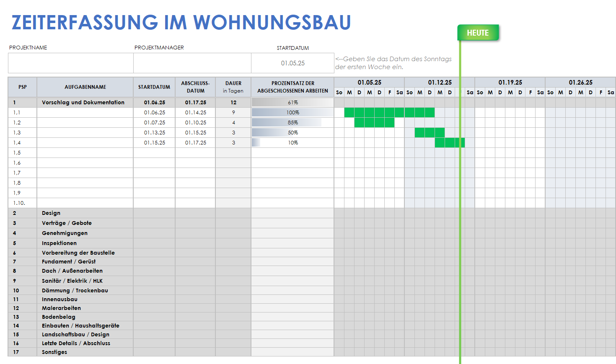The height and width of the screenshot is (364, 616).
Task: Select start date 01.07.25 in row 1,2
Action: coord(154,123)
